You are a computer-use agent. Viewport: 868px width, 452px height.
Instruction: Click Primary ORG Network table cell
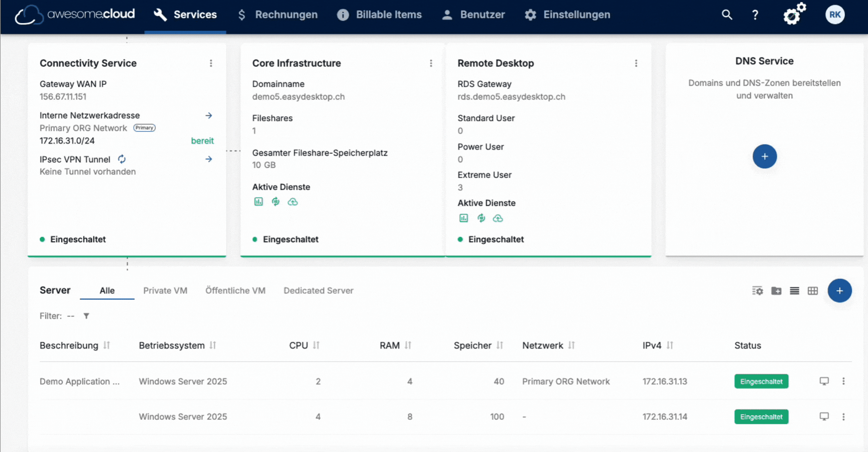pos(566,381)
